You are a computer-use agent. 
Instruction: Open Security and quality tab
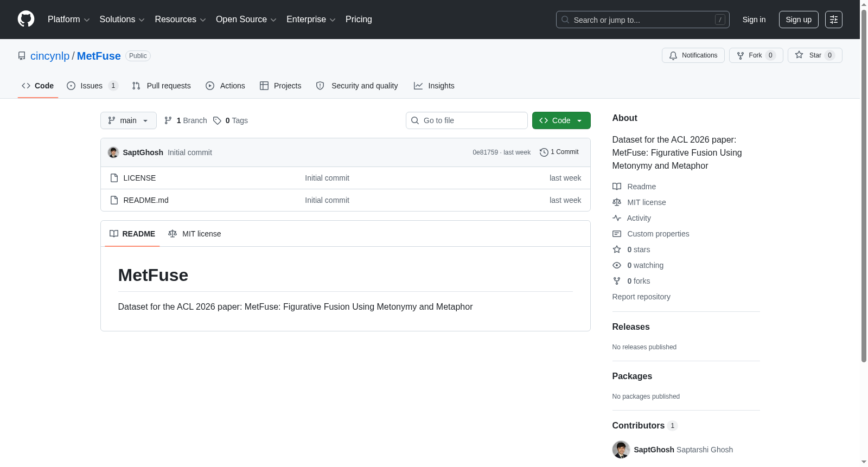pos(357,86)
